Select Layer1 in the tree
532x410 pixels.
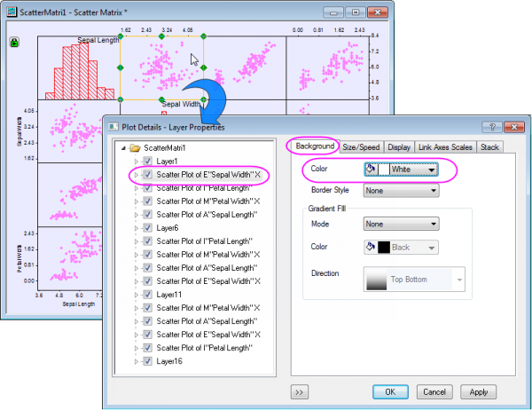tap(167, 161)
